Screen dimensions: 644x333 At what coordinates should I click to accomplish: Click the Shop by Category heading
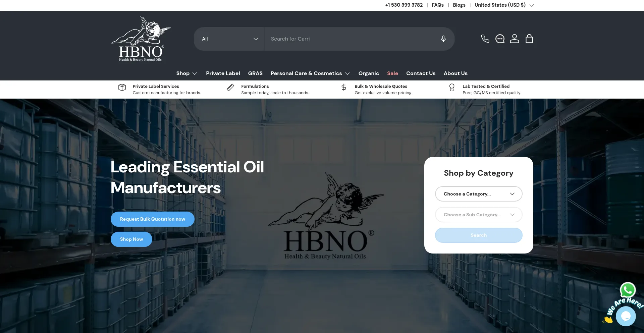pyautogui.click(x=479, y=173)
